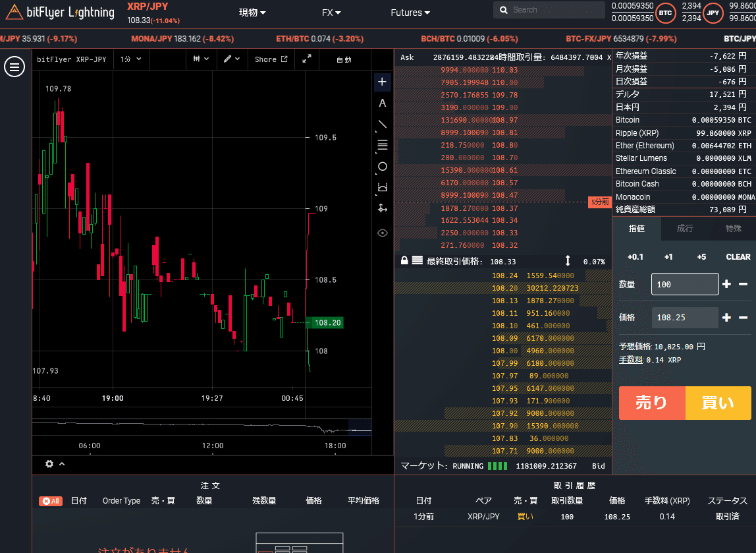Click the order book grouping list icon
This screenshot has height=553, width=756.
(418, 260)
